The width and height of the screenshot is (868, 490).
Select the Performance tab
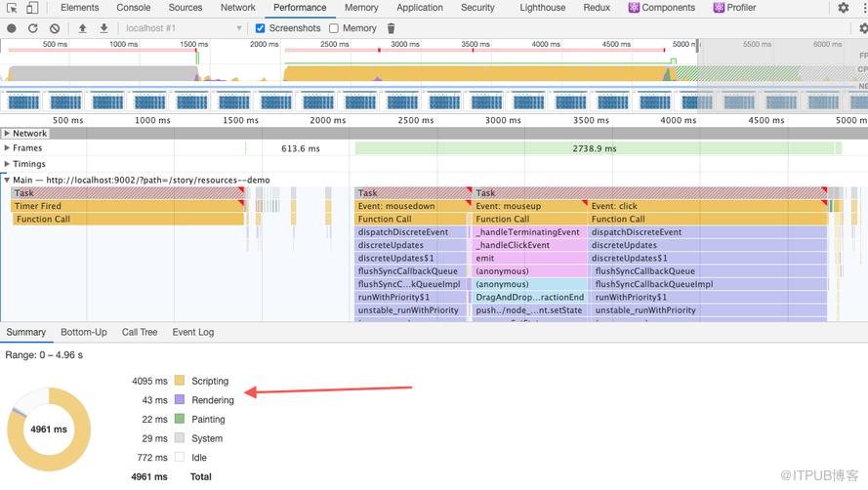point(300,8)
